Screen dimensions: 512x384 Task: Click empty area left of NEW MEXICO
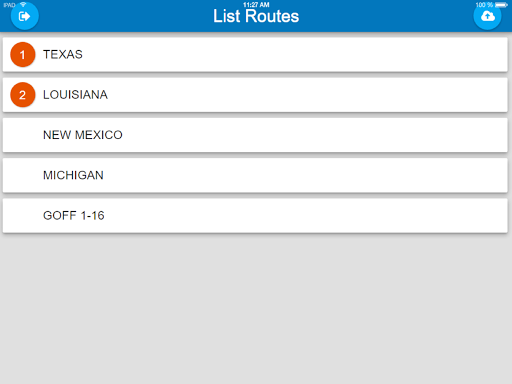tap(23, 135)
